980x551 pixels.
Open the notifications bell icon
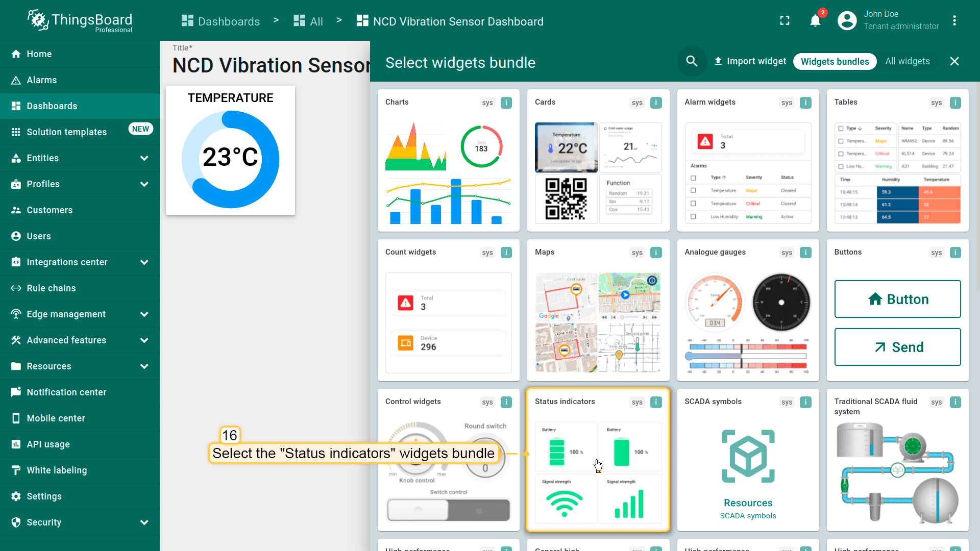(x=815, y=21)
